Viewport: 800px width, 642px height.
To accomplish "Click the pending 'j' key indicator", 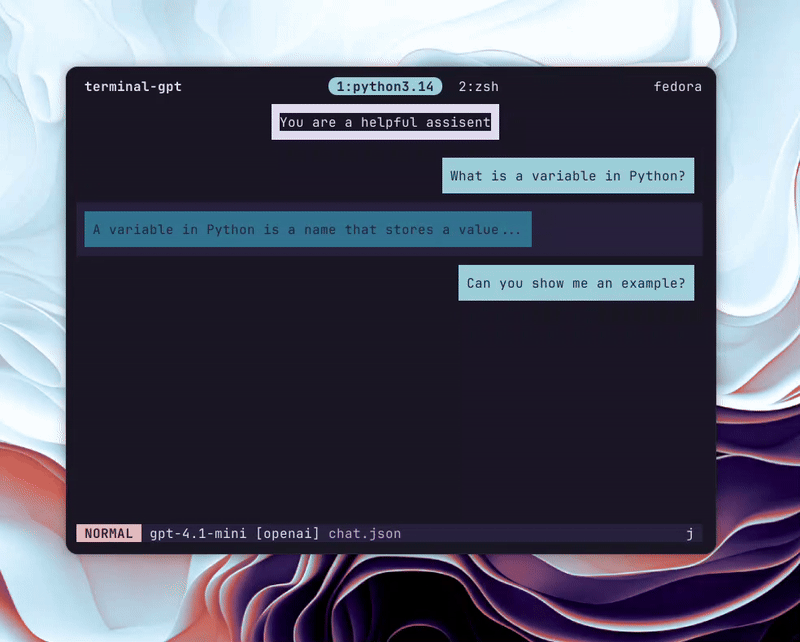I will (x=689, y=534).
